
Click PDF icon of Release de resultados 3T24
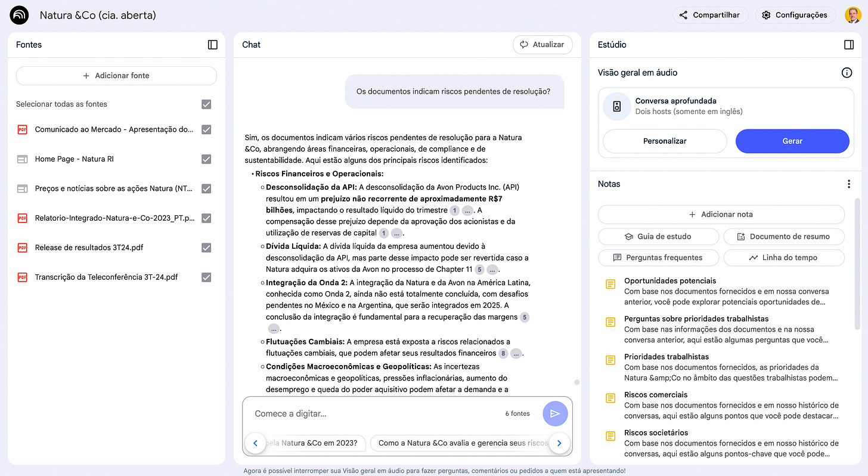click(22, 248)
